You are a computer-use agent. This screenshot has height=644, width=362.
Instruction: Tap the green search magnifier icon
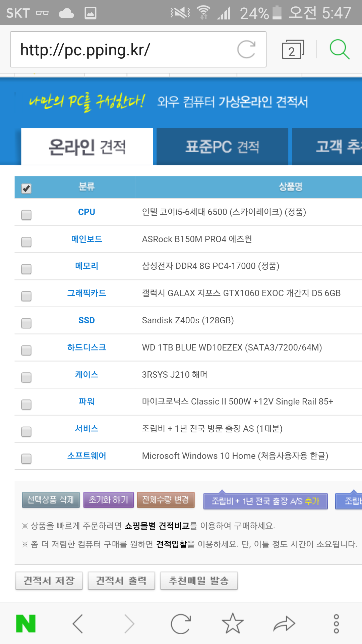[339, 50]
